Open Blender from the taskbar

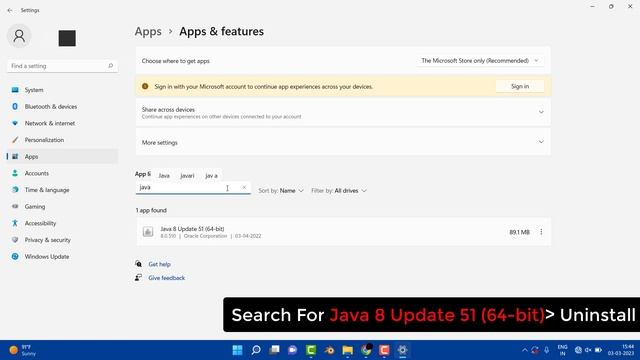pos(329,350)
